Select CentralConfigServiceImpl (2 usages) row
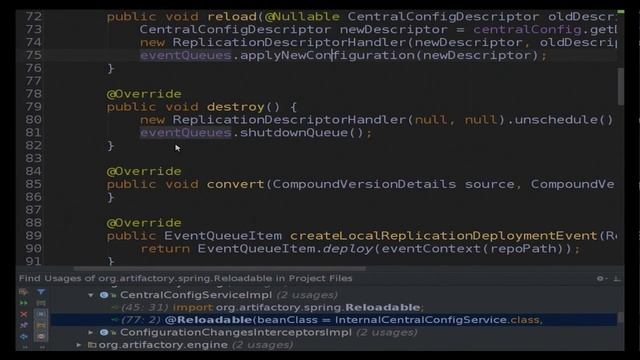640x360 pixels. coord(229,295)
